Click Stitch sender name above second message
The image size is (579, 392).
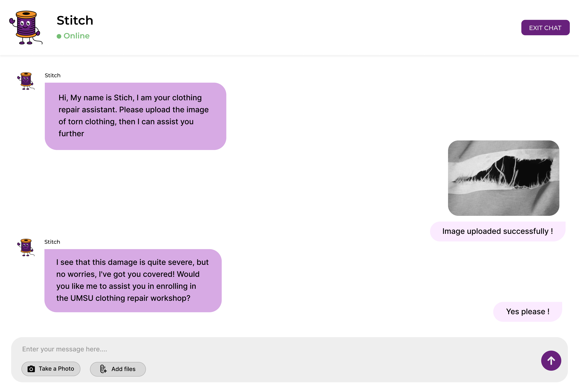click(x=52, y=242)
